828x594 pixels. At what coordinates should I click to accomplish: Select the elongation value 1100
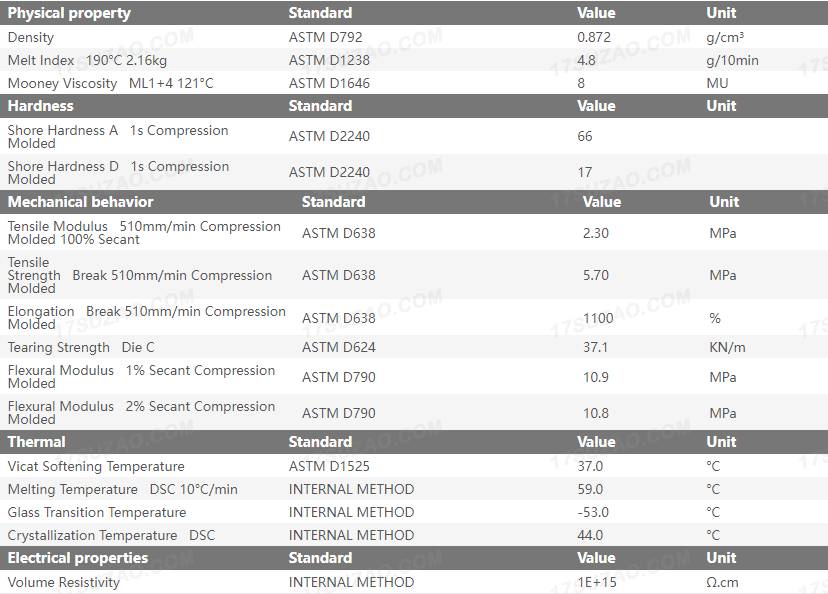pos(598,318)
